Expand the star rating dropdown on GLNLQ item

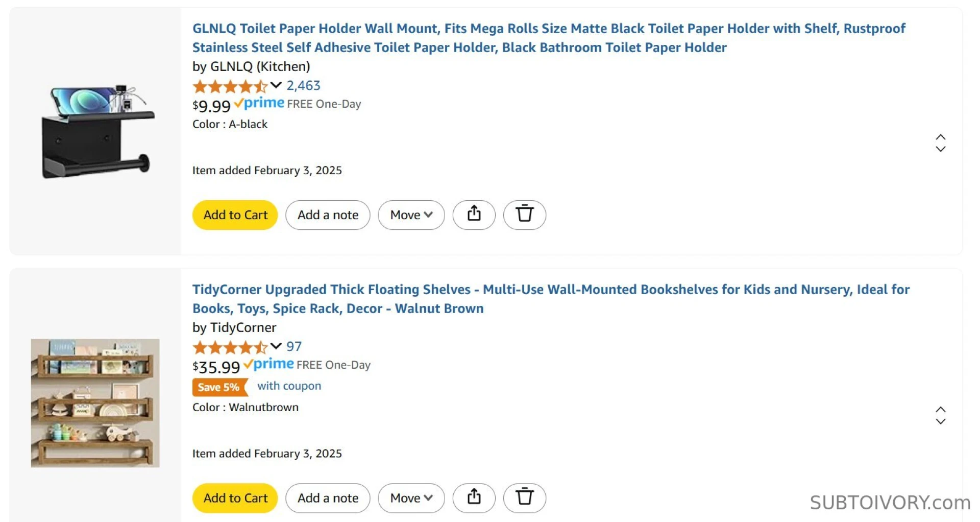275,86
